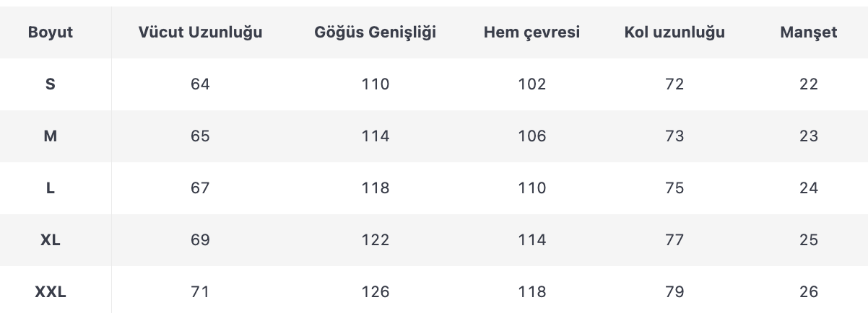
Task: Select cuff value 23 in M row
Action: coord(809,136)
